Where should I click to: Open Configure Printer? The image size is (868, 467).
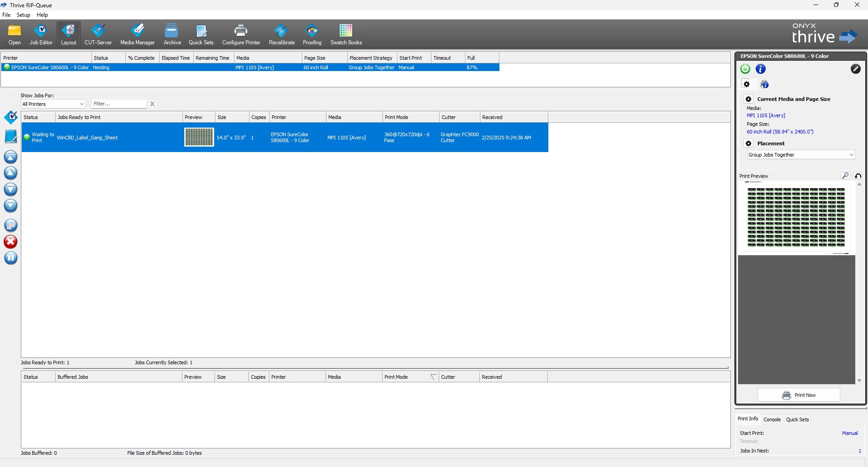241,34
